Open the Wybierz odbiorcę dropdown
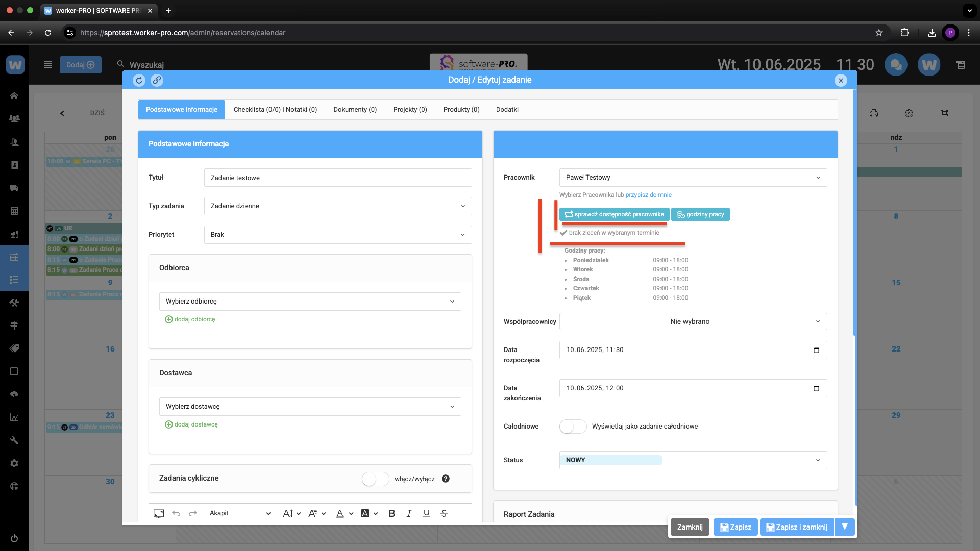The height and width of the screenshot is (551, 980). tap(310, 302)
